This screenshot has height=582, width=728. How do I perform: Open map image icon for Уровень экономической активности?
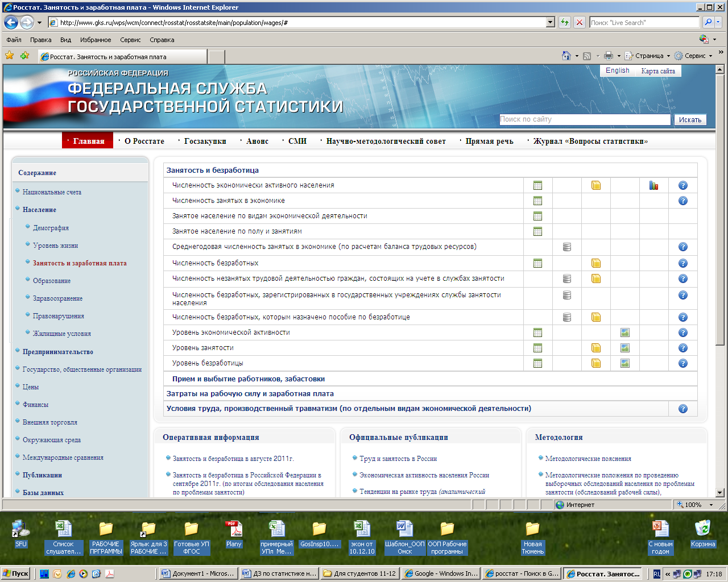pos(625,332)
